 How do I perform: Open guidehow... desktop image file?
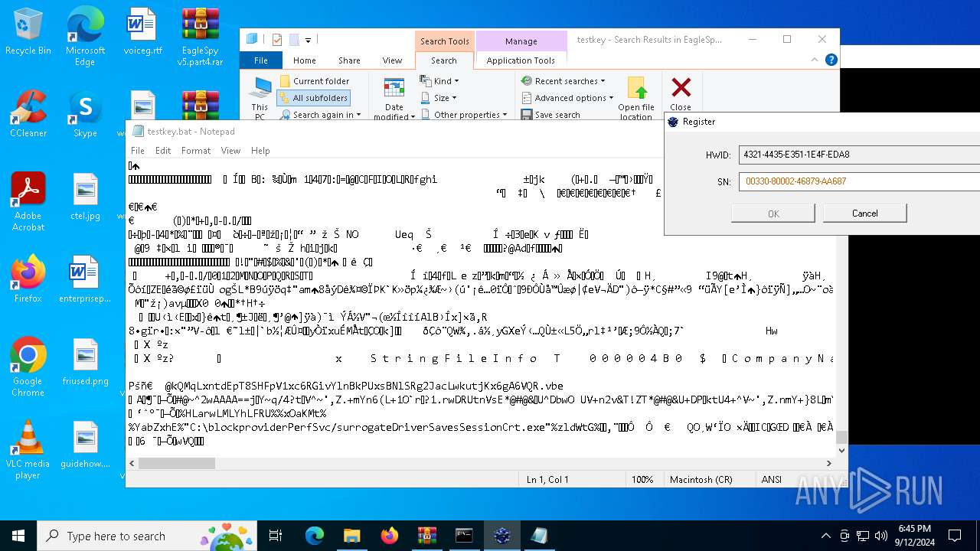85,444
